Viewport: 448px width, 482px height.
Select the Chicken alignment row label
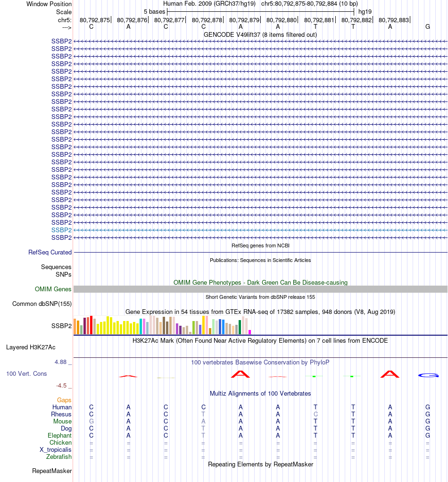(x=60, y=443)
